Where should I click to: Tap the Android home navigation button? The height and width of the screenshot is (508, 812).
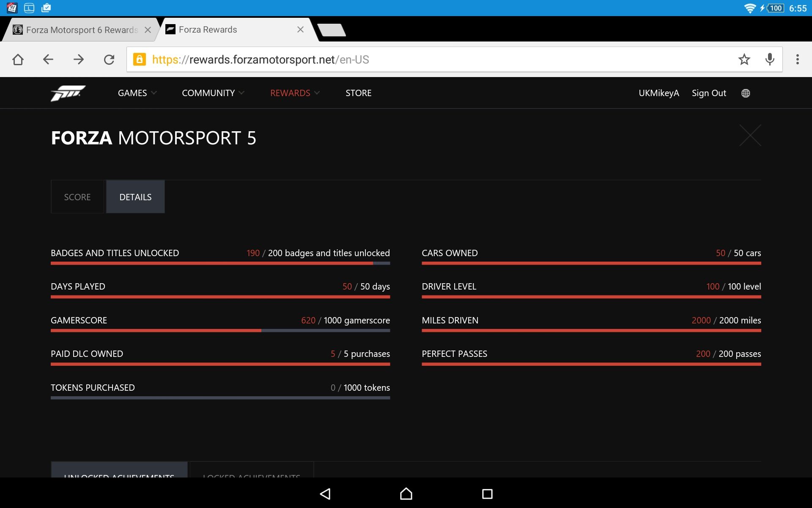tap(406, 494)
